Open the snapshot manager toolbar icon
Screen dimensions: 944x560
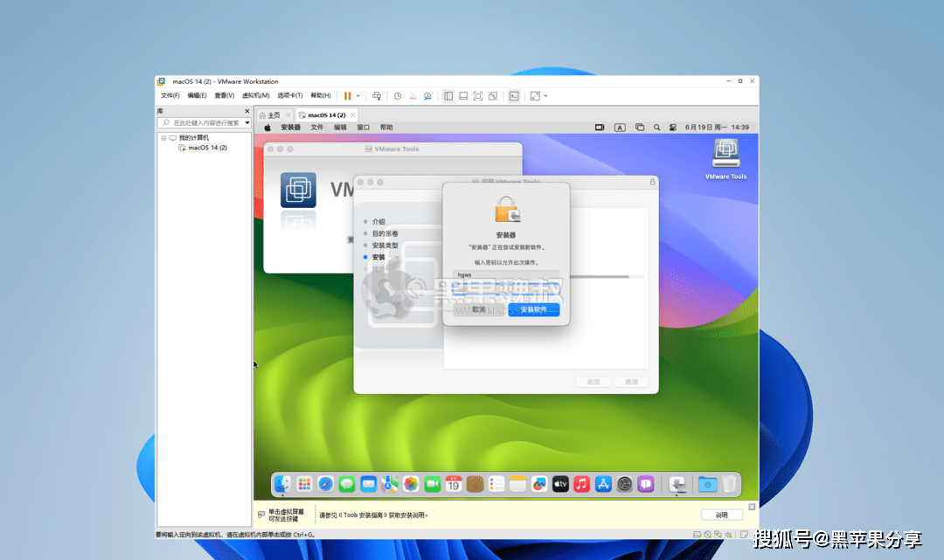(427, 96)
